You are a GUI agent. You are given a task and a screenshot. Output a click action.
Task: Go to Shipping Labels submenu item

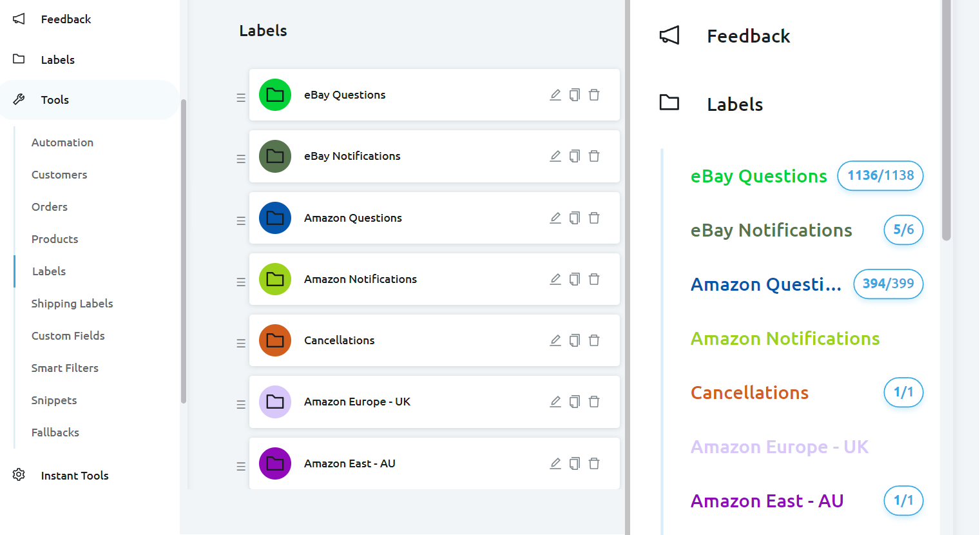coord(72,304)
